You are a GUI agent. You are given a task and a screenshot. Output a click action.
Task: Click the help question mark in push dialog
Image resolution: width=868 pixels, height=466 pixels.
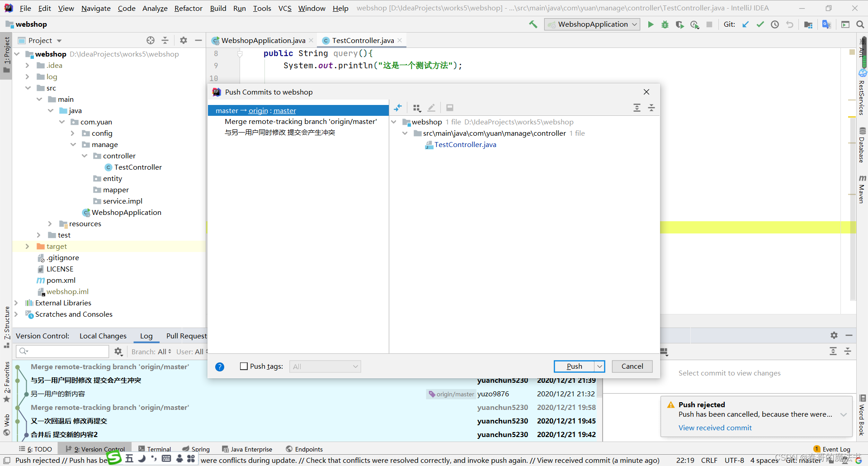220,366
